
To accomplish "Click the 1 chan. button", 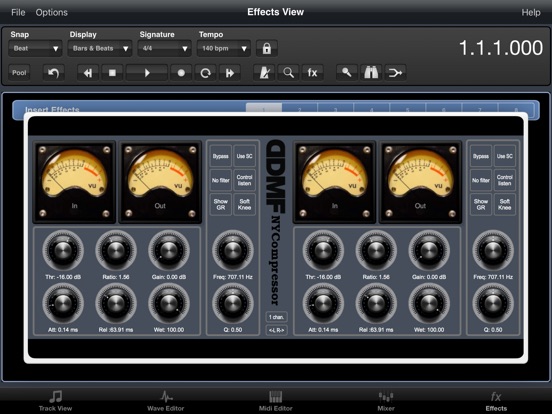I will pyautogui.click(x=276, y=317).
